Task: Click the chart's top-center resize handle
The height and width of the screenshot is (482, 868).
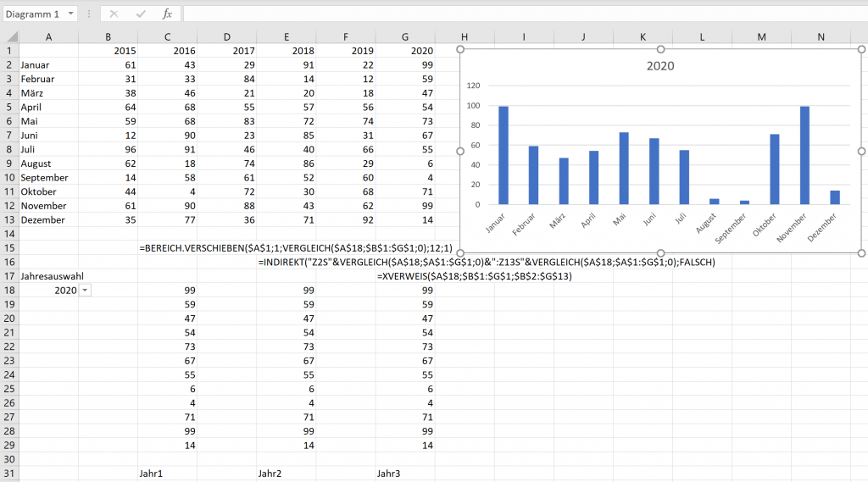Action: (x=660, y=49)
